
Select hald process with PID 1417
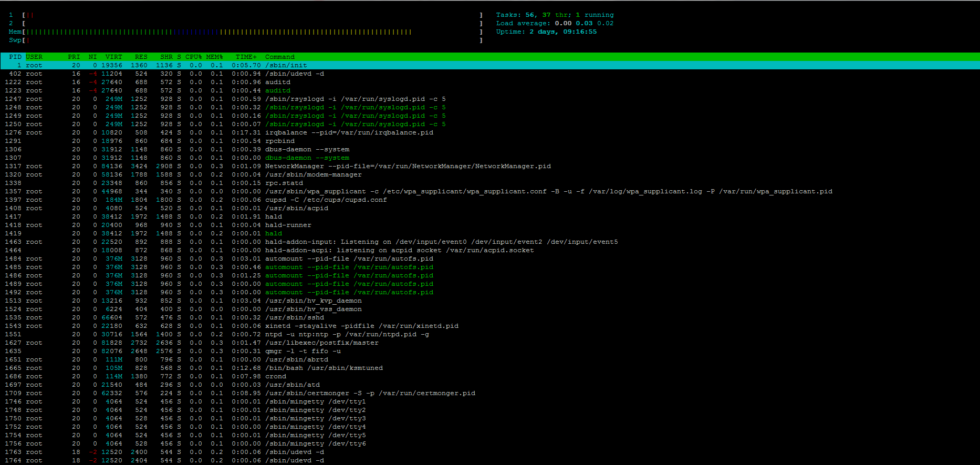(490, 216)
